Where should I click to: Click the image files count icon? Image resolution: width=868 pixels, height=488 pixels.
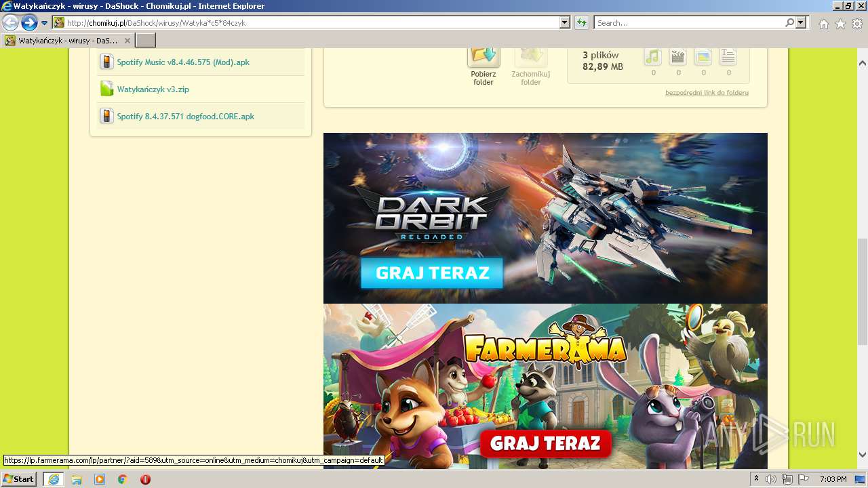(703, 56)
